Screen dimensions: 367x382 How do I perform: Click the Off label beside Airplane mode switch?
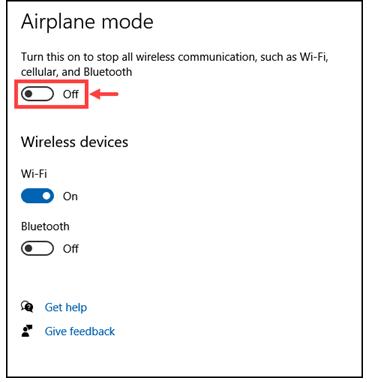click(71, 94)
